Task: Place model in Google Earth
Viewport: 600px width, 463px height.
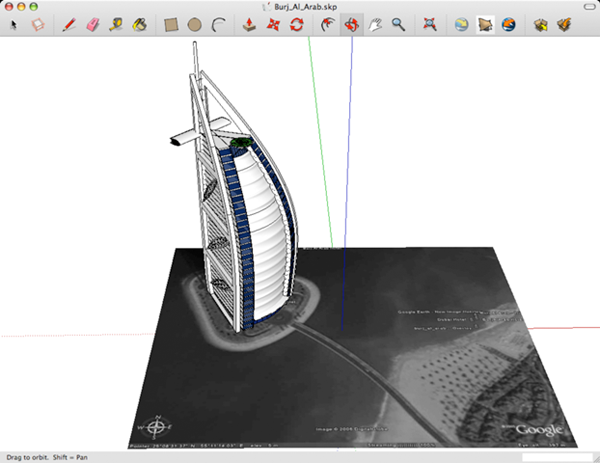Action: (x=509, y=24)
